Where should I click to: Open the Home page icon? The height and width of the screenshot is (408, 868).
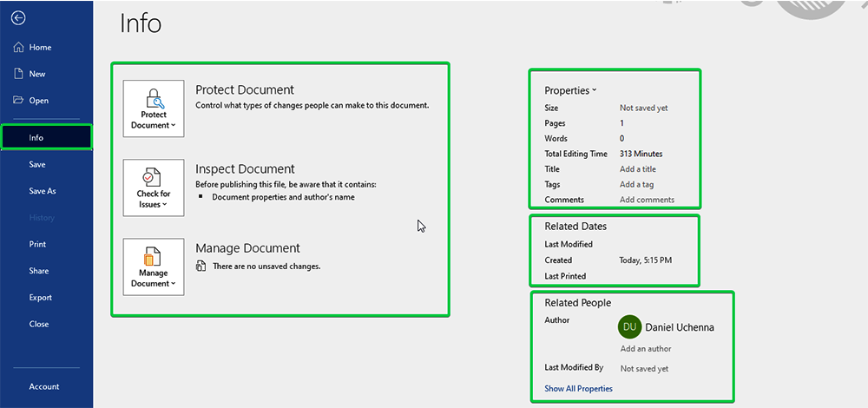(17, 48)
